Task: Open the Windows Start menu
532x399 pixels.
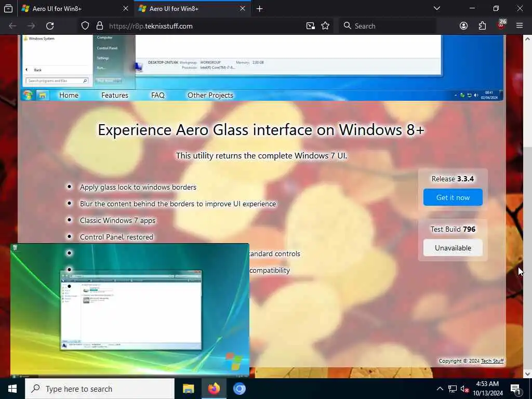Action: 12,389
